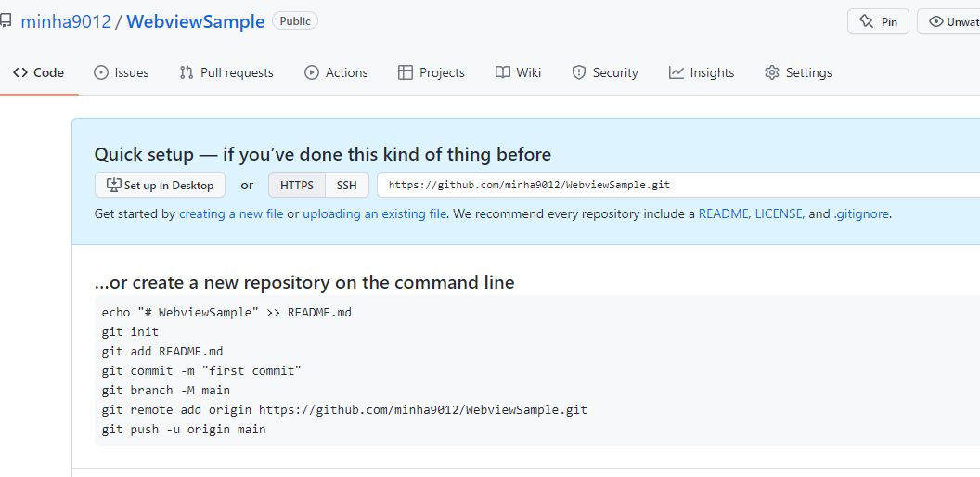
Task: Click the Unwatch eye button
Action: (x=950, y=22)
